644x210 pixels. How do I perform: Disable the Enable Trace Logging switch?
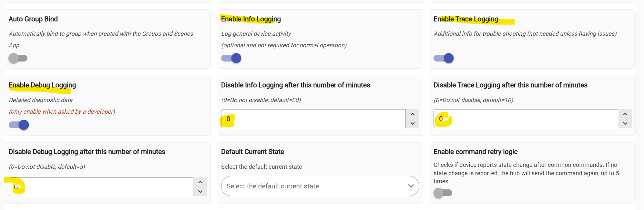click(x=444, y=58)
